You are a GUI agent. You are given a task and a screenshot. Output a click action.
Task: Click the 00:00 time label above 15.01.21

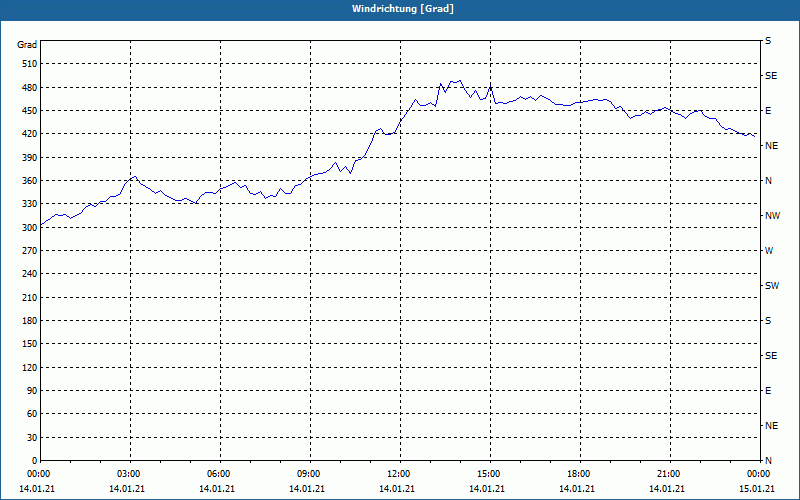(x=759, y=474)
